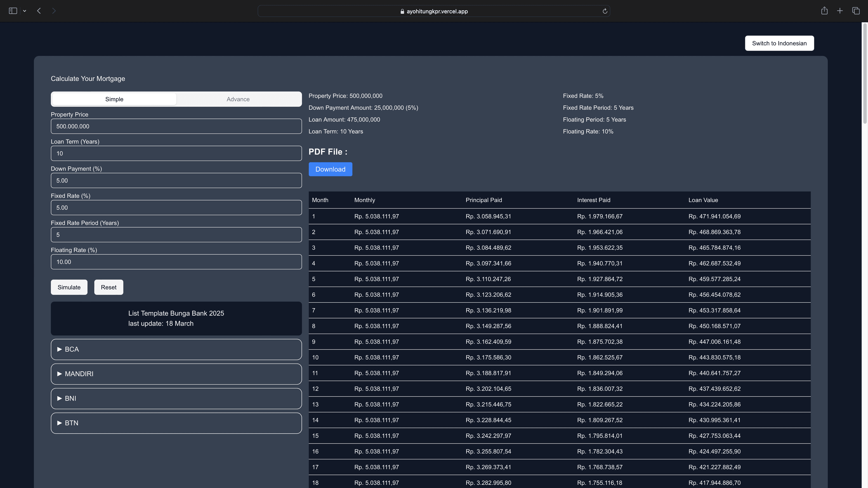Select the Simple tab
The image size is (868, 488).
[x=114, y=99]
